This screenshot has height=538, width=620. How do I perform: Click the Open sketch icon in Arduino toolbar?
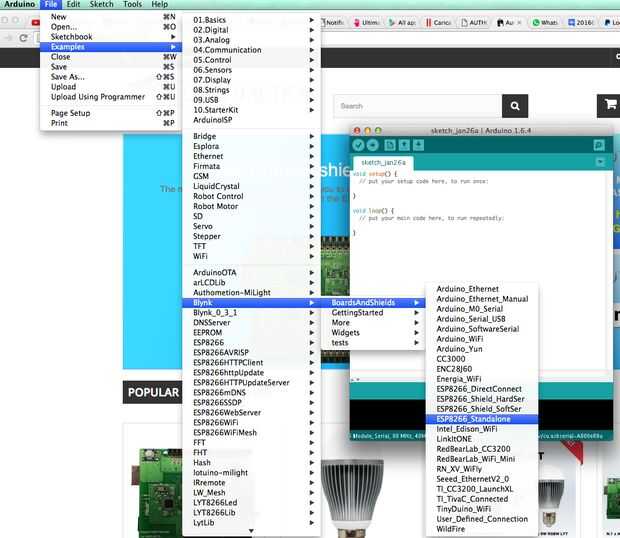pos(404,145)
